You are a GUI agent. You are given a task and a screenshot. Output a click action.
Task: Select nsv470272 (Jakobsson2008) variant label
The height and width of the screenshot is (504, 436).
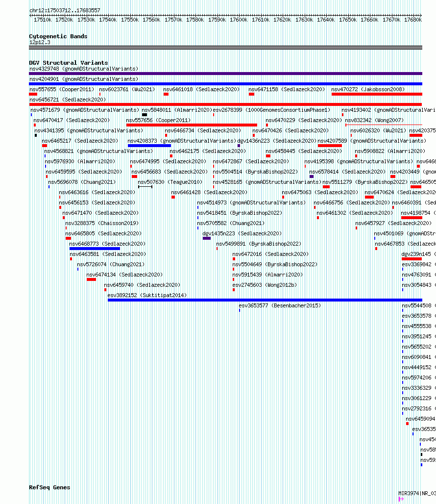click(368, 89)
